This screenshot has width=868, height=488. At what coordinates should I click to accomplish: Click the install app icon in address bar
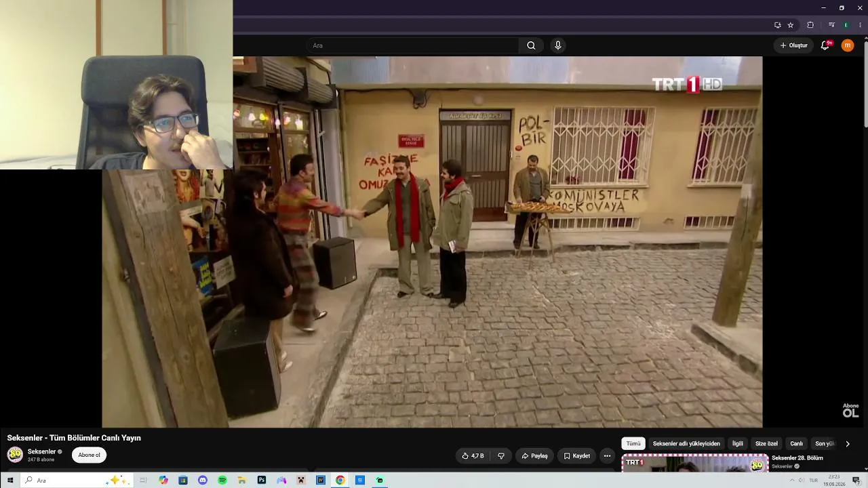778,25
